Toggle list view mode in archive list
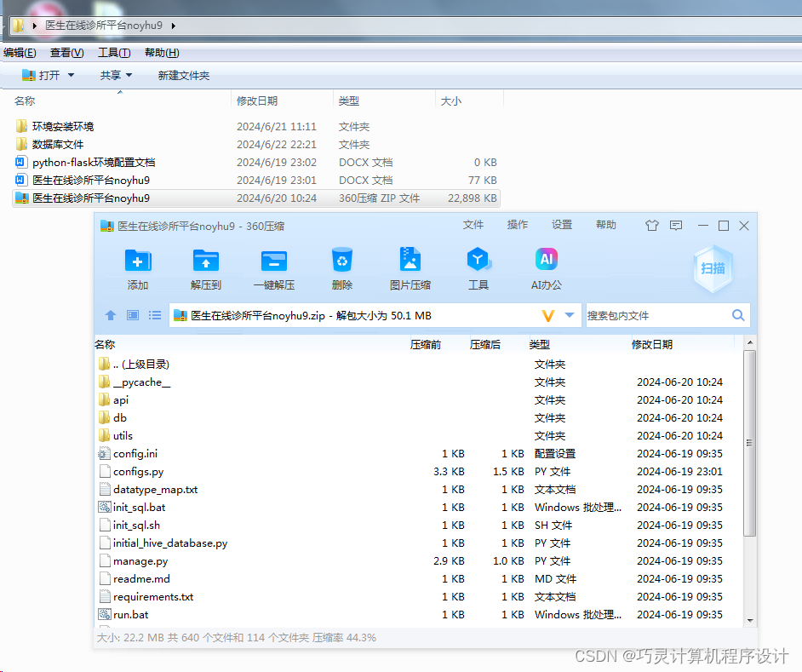The height and width of the screenshot is (672, 802). tap(154, 314)
